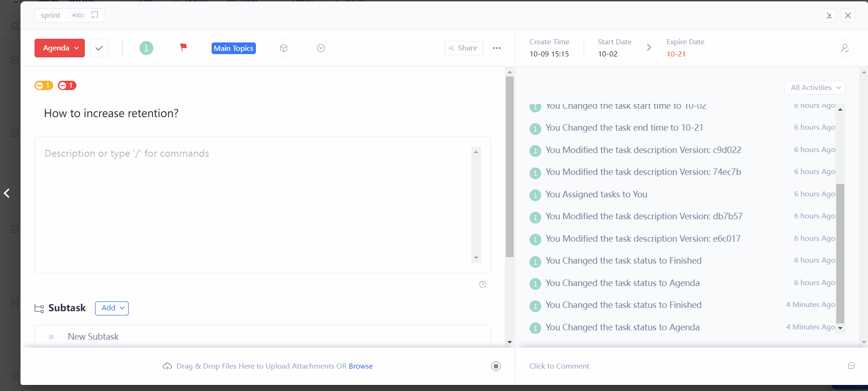Click the emoji icon in comment box
868x391 pixels.
pos(851,366)
